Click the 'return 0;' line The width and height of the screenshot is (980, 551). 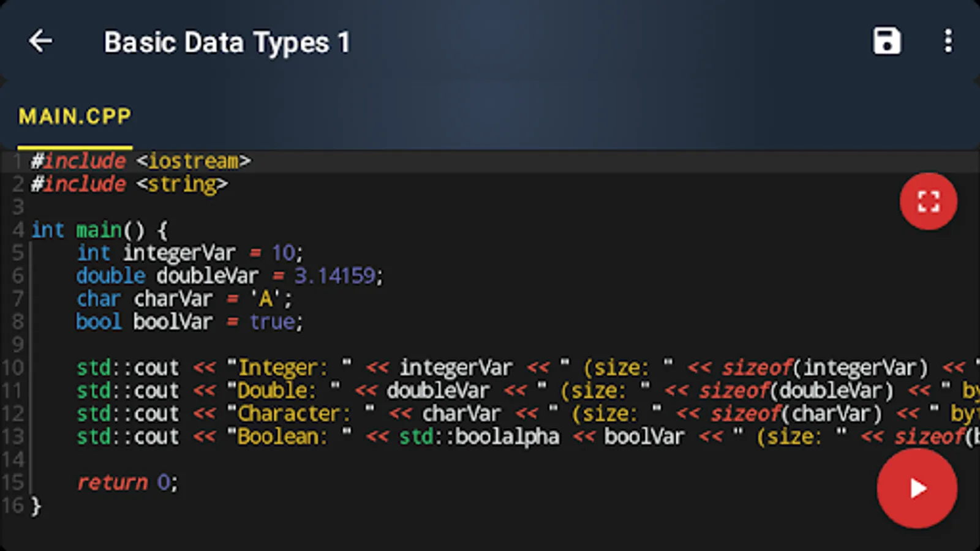[127, 482]
